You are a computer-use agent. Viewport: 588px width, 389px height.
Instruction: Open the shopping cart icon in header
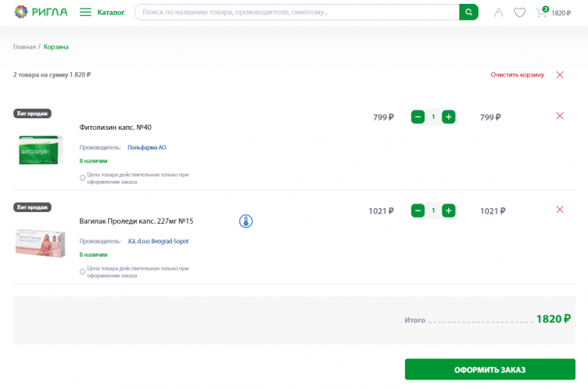coord(541,13)
